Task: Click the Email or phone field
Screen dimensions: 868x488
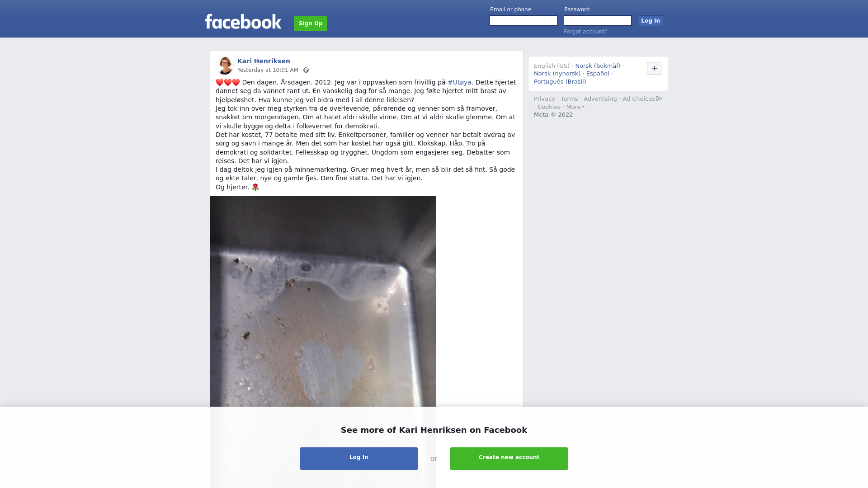Action: [524, 21]
